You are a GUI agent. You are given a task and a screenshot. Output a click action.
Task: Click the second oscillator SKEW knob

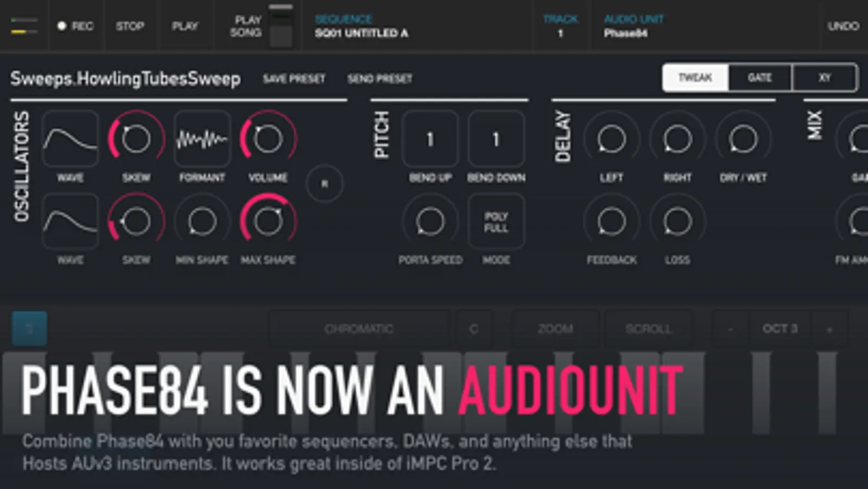point(136,221)
